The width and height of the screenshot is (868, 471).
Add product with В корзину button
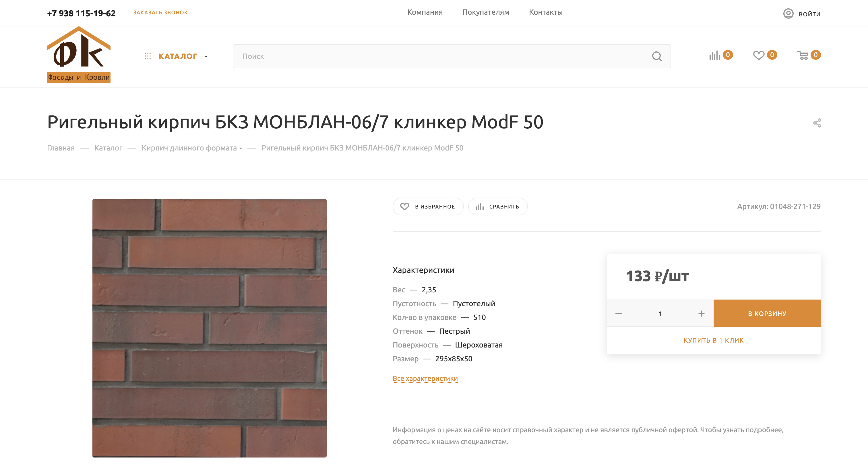pos(767,313)
